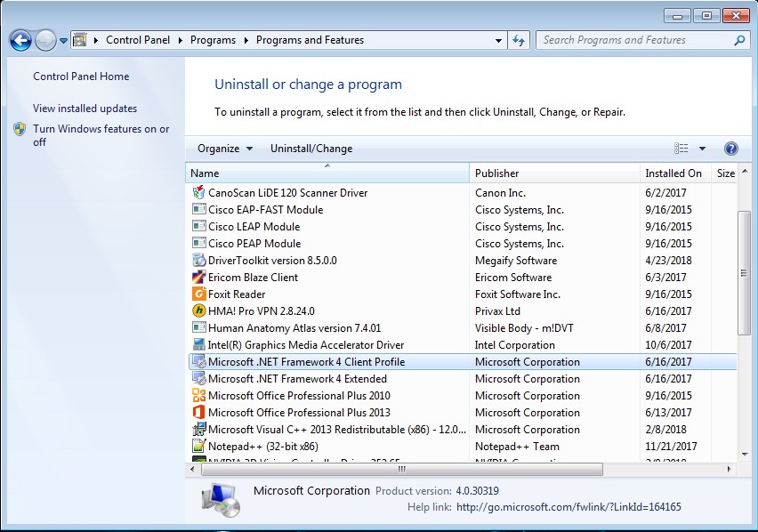The image size is (758, 532).
Task: Click the Visual C++ 2013 Redistributable icon
Action: (198, 429)
